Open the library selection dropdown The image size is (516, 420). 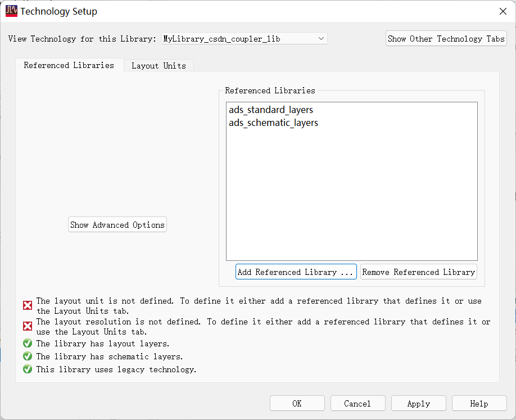pyautogui.click(x=321, y=38)
